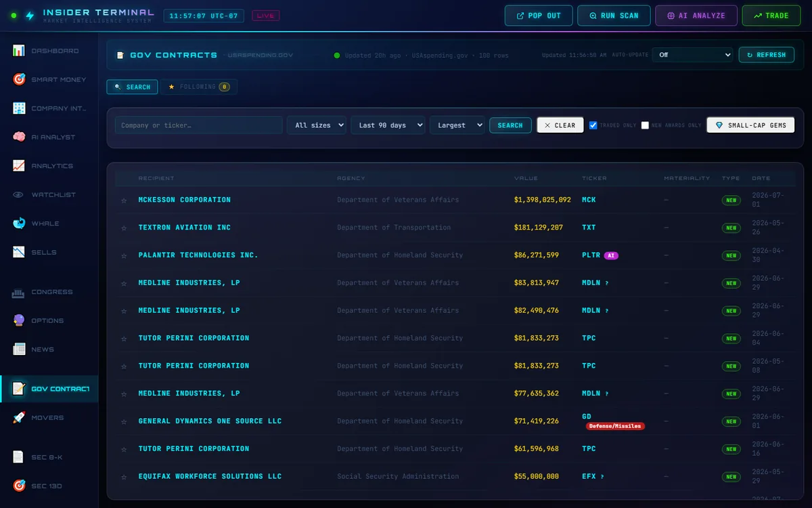Open Smart Money target icon
This screenshot has width=812, height=508.
pyautogui.click(x=19, y=79)
